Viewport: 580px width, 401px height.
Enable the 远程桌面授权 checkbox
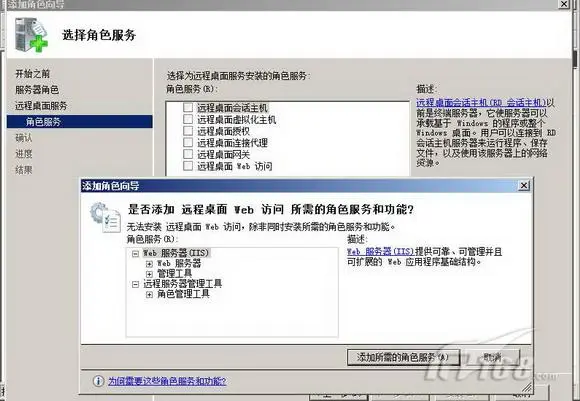coord(188,131)
